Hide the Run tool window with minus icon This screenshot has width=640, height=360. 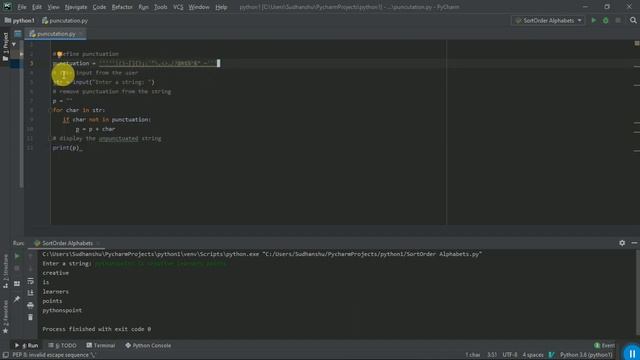(x=634, y=243)
